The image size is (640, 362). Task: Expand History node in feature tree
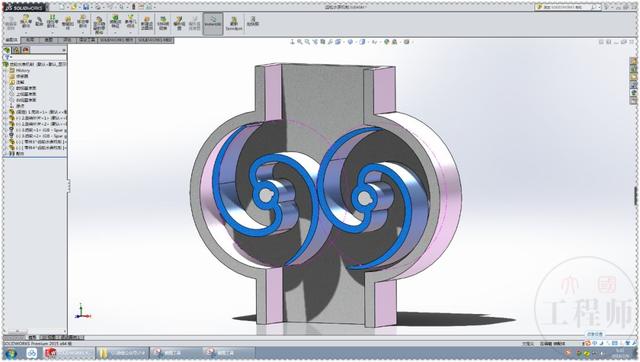[6, 71]
